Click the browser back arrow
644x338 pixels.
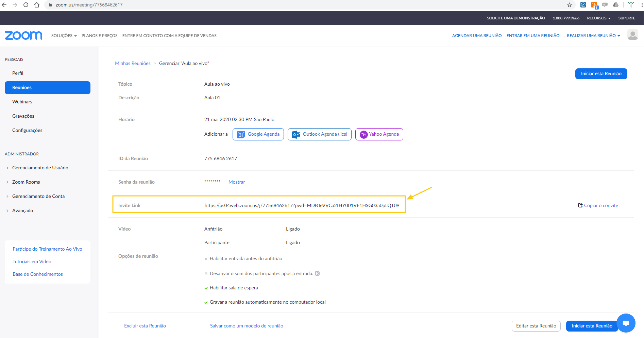(x=4, y=5)
